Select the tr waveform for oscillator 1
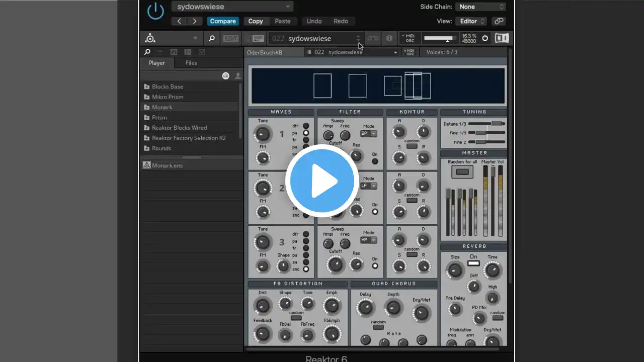Viewport: 644px width, 362px height. click(x=306, y=140)
